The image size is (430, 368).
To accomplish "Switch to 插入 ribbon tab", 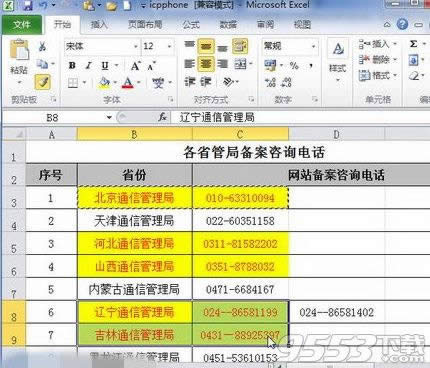I will coord(99,24).
